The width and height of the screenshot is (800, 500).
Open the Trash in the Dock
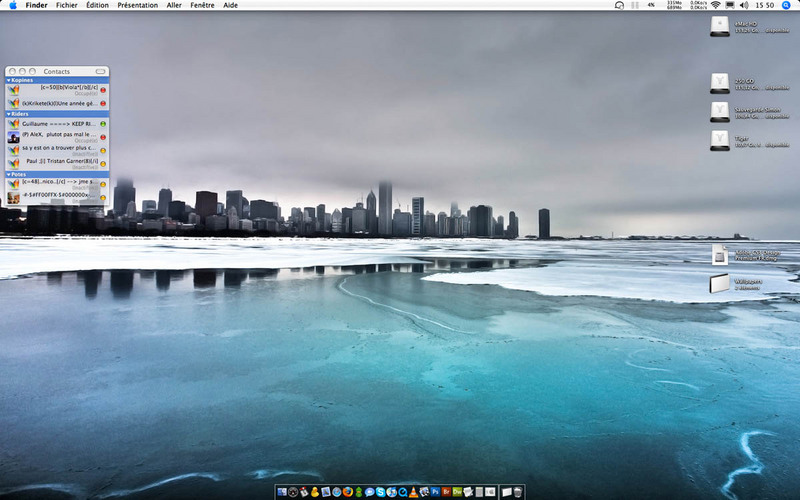coord(518,492)
